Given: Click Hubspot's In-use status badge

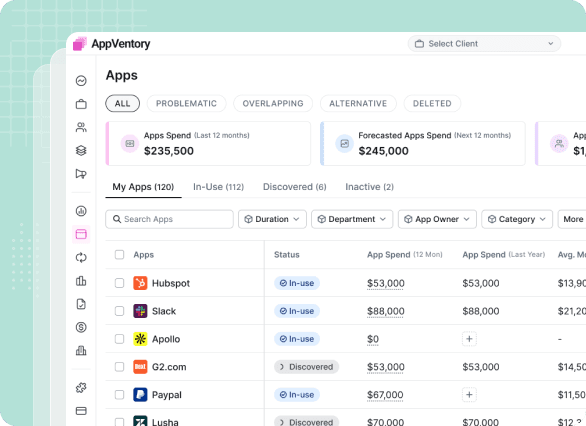Looking at the screenshot, I should [x=297, y=283].
